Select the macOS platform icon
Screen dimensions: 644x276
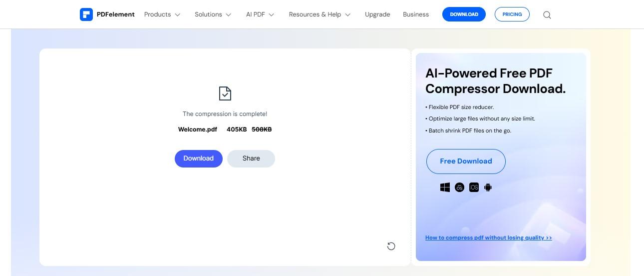[459, 187]
